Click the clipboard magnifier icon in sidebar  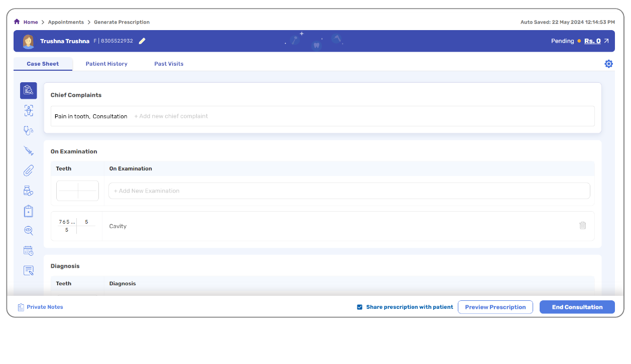point(28,91)
